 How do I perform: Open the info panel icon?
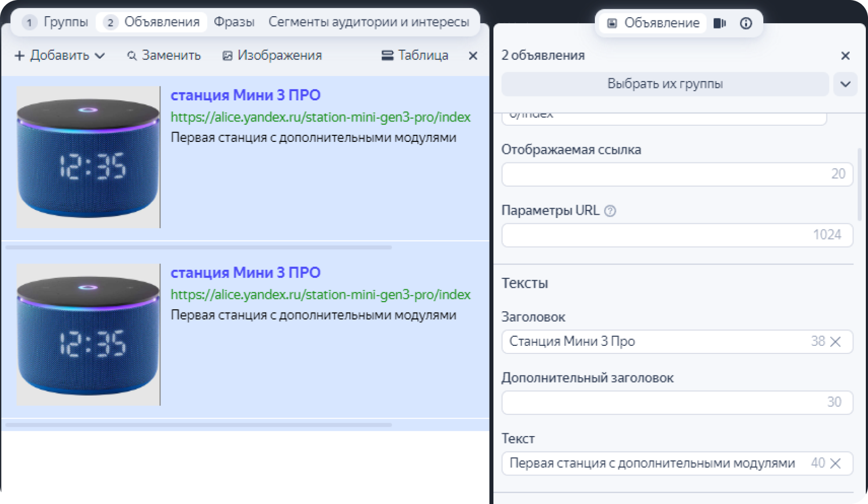pos(746,23)
